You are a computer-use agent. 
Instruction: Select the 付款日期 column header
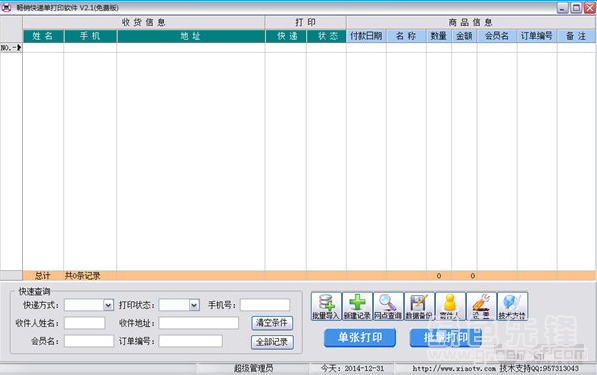(366, 36)
